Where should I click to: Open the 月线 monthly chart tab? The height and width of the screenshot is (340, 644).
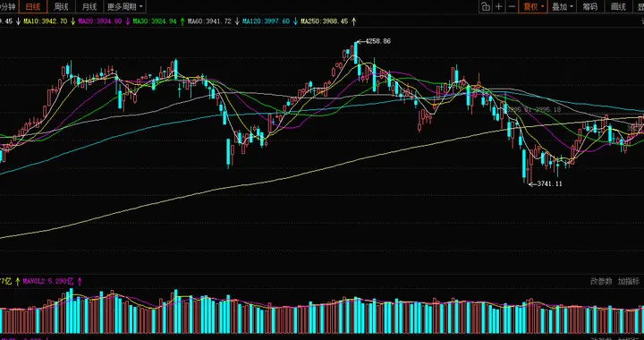(x=89, y=6)
